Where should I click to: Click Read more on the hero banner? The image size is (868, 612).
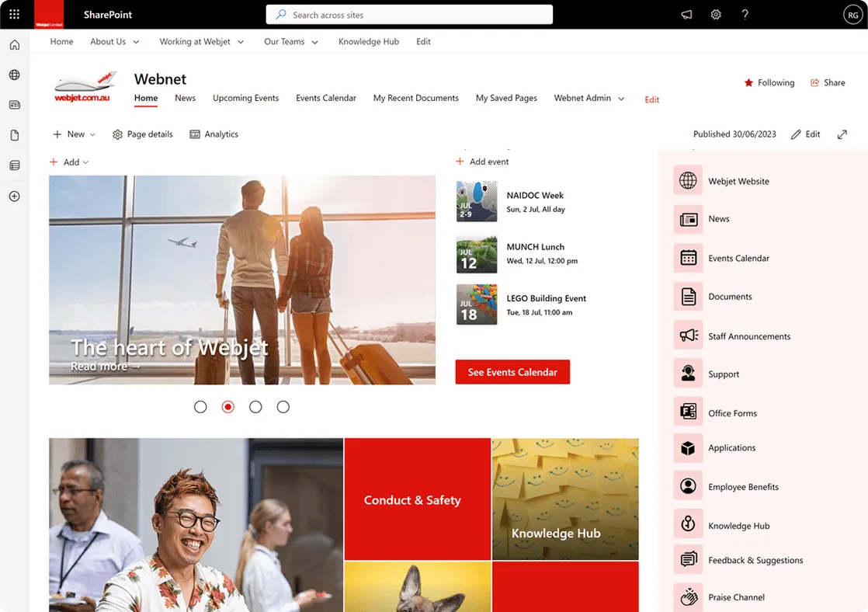tap(105, 366)
